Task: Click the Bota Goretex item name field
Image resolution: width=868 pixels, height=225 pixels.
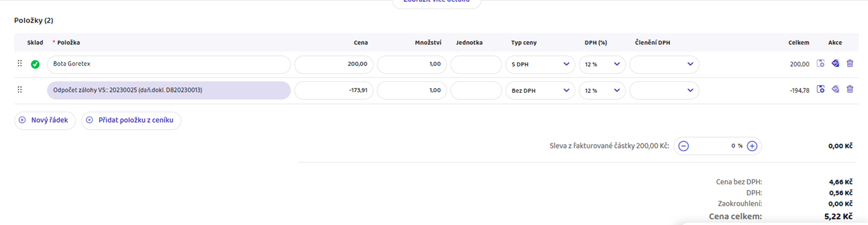Action: click(x=169, y=65)
